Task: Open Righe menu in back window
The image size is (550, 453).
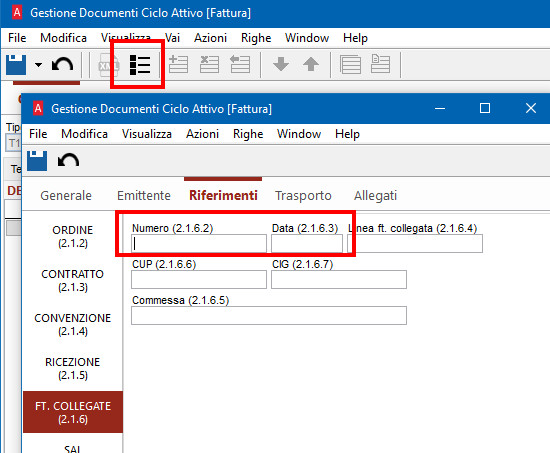Action: pyautogui.click(x=256, y=38)
